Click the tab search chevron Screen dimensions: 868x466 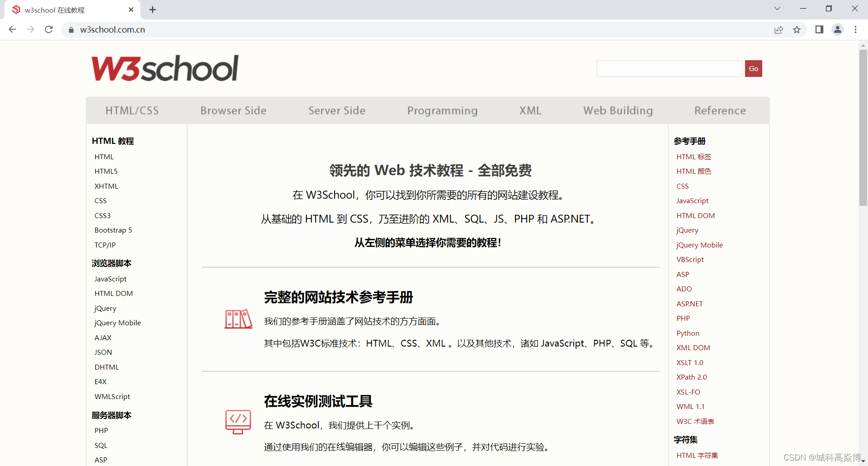click(x=777, y=8)
